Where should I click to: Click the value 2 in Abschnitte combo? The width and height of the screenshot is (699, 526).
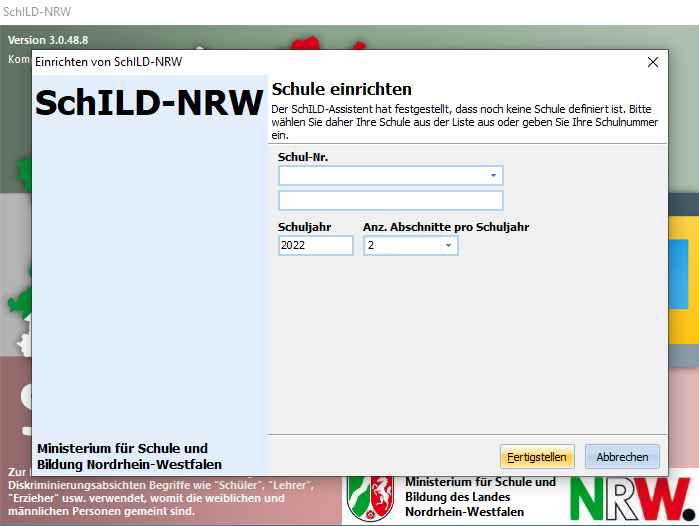[x=371, y=245]
